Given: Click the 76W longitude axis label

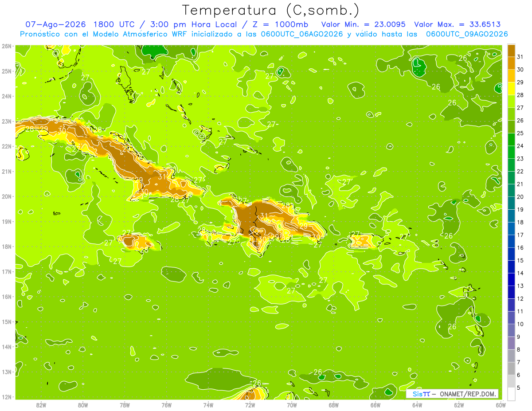Looking at the screenshot, I should 167,405.
